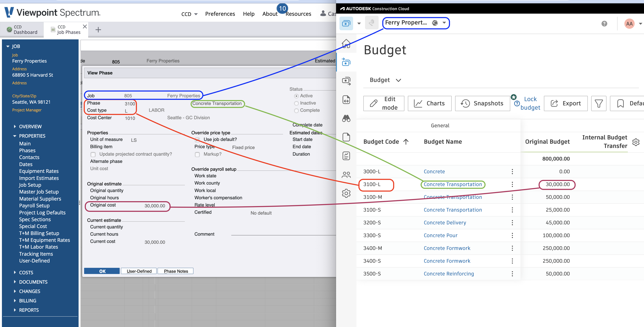This screenshot has width=644, height=327.
Task: Expand the OVERVIEW section
Action: point(15,126)
